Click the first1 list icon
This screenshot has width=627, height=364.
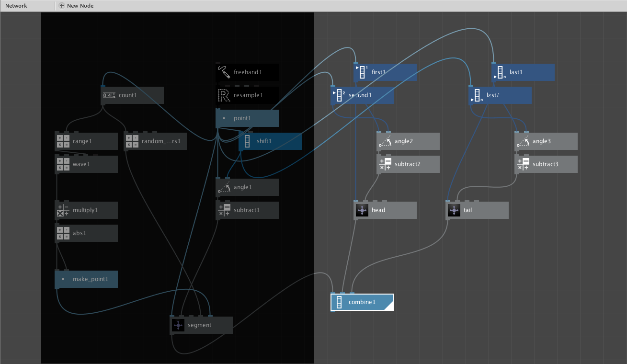[362, 72]
